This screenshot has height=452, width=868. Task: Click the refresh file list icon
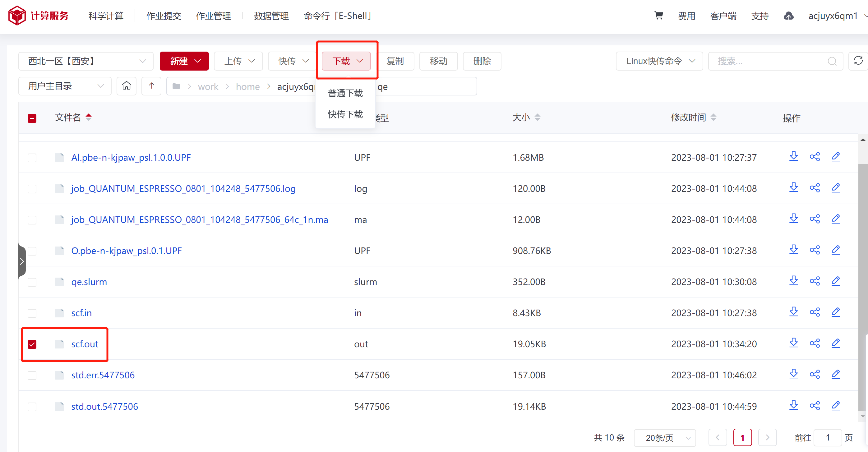858,61
